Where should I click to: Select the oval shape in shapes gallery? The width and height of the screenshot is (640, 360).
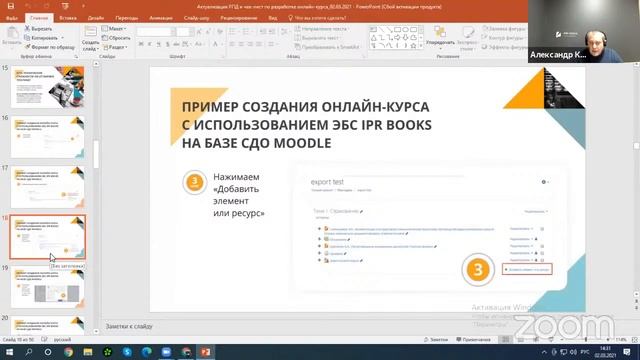coord(405,29)
